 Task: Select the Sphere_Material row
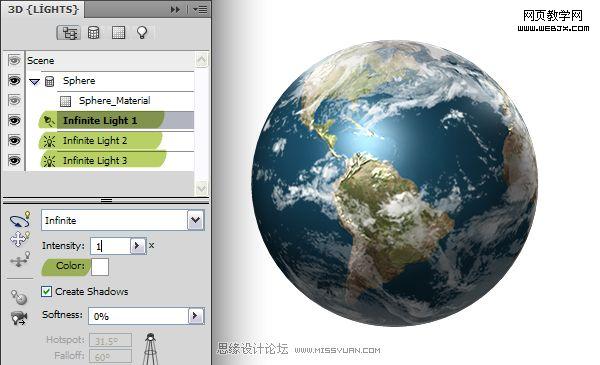click(110, 101)
